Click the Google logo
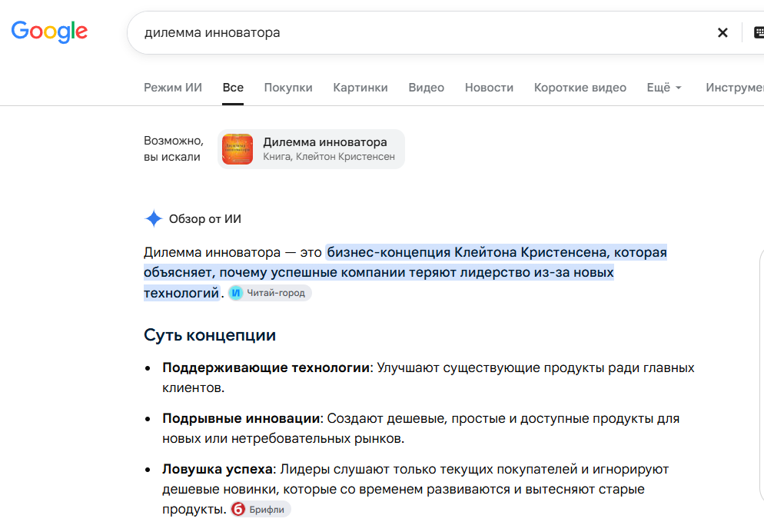Image resolution: width=764 pixels, height=532 pixels. (x=49, y=32)
